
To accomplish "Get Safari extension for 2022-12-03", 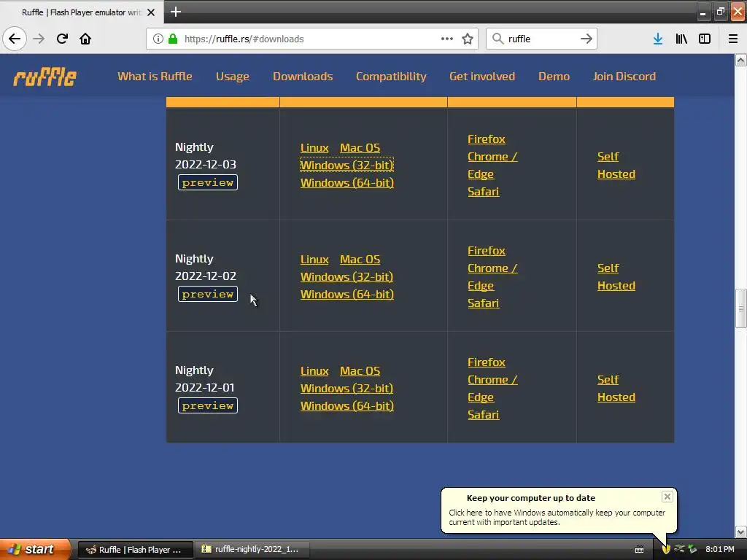I will pos(483,192).
